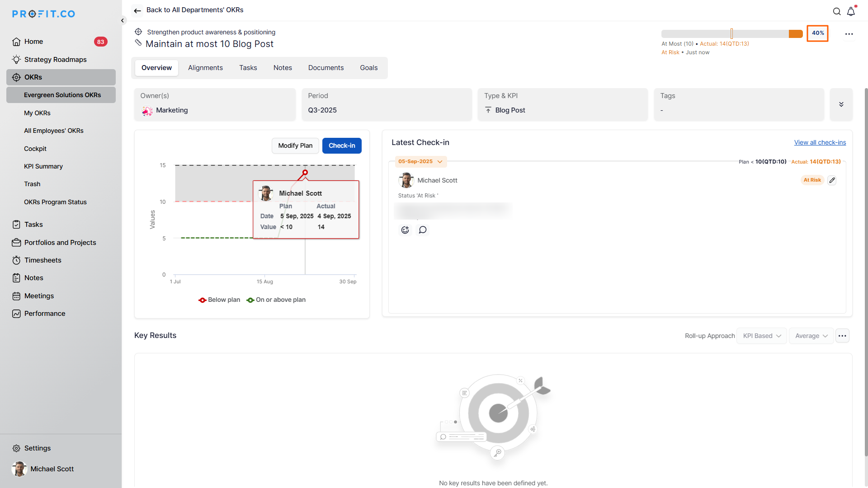Click the blue Check-in button

[x=342, y=145]
